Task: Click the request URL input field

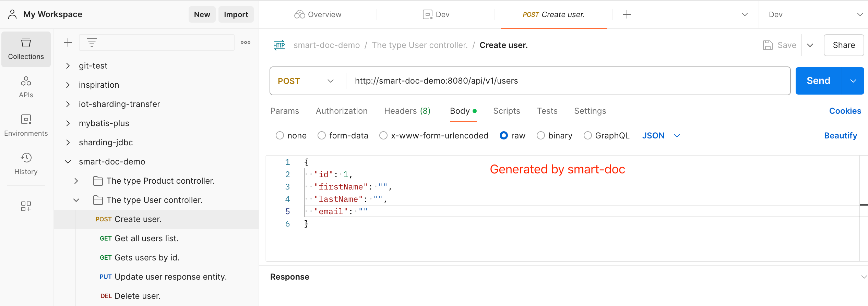Action: tap(566, 81)
